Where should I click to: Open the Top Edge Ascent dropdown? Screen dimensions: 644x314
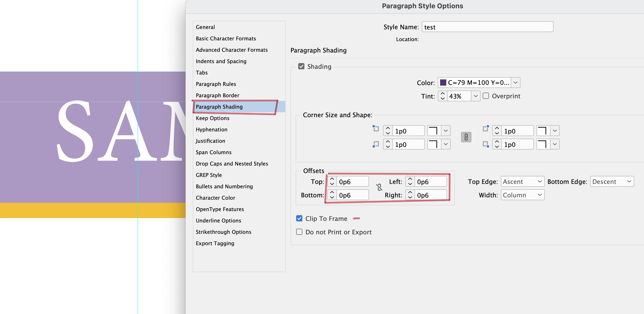[523, 182]
